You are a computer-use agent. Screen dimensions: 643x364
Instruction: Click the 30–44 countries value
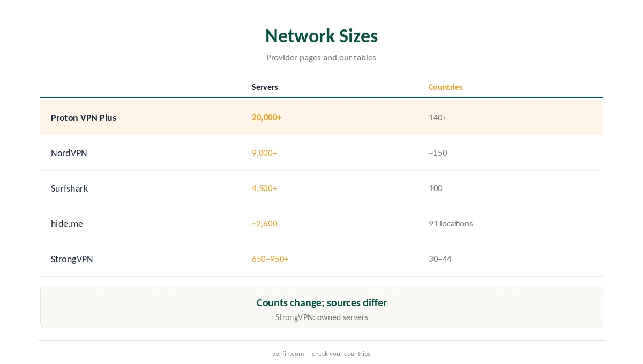coord(440,259)
